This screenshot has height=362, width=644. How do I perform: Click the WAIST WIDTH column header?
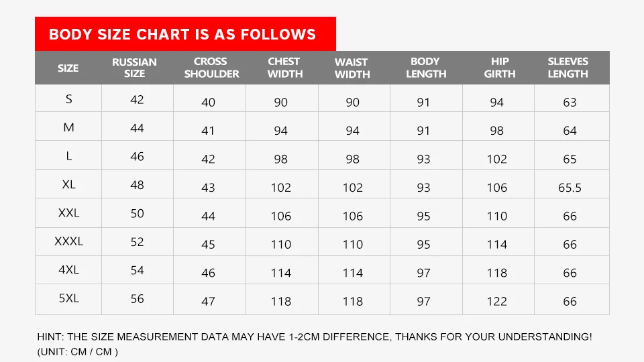[x=352, y=68]
